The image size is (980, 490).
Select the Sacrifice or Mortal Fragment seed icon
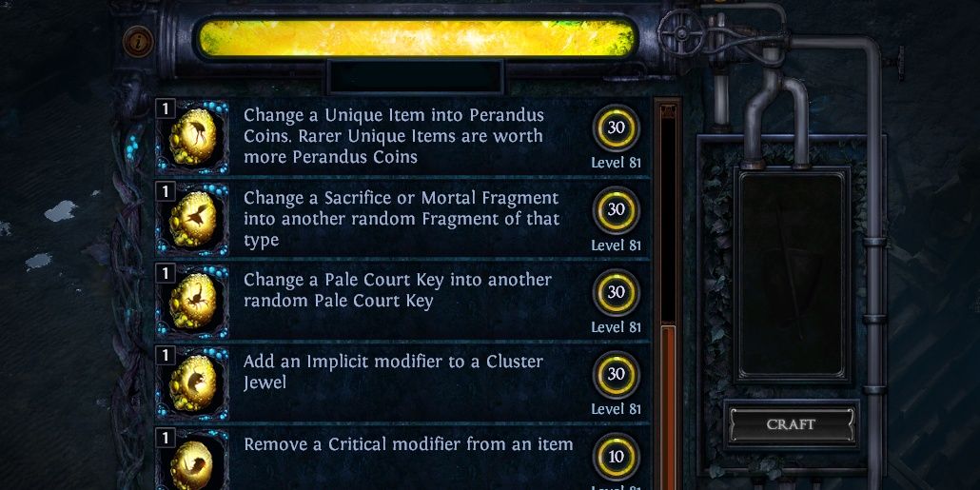(192, 219)
